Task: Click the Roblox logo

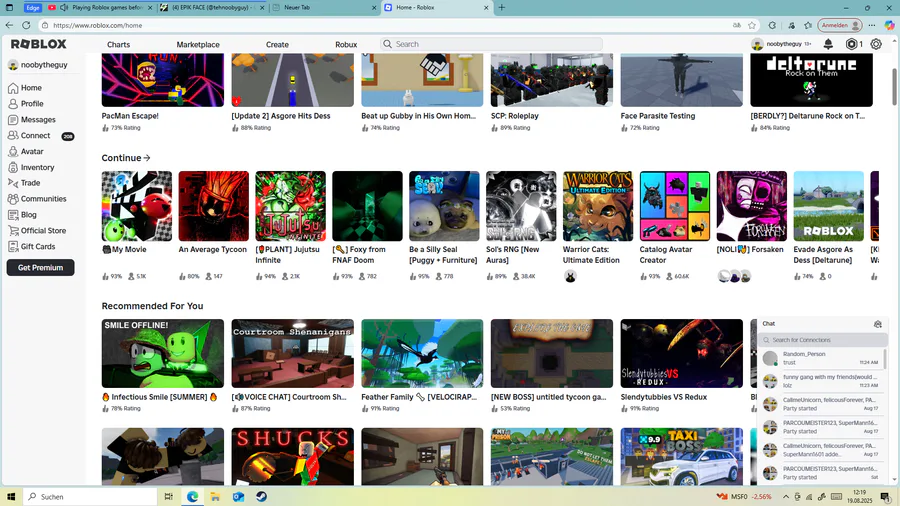Action: [x=38, y=44]
